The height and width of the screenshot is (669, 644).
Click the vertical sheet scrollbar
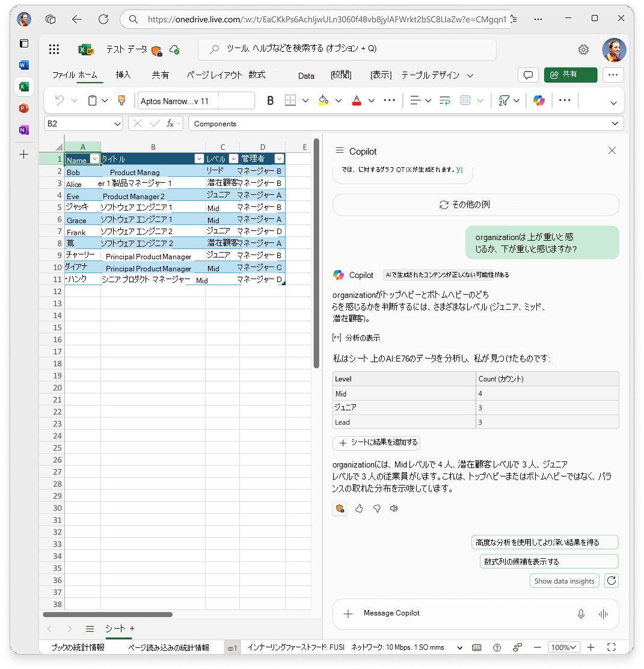click(x=316, y=253)
